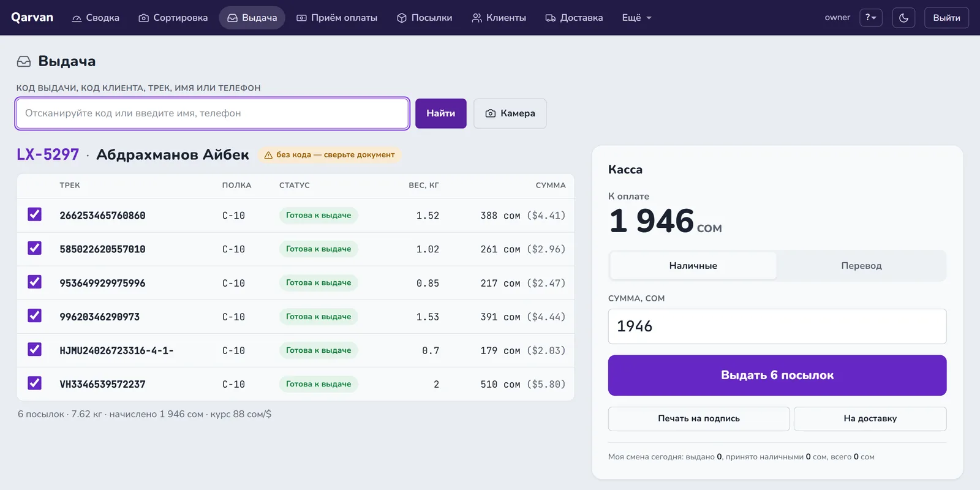Click the Qarvan logo
Viewport: 980px width, 490px height.
[x=32, y=17]
